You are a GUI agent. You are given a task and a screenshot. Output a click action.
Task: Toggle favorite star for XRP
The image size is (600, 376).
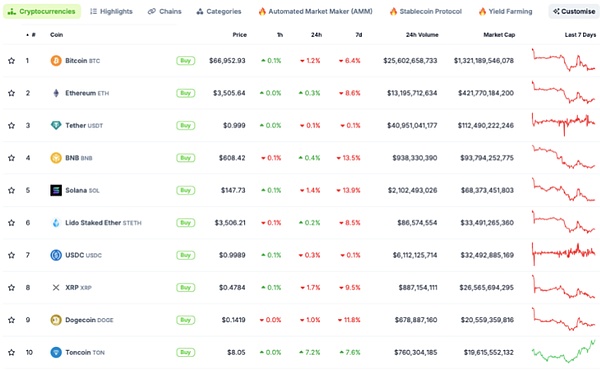pyautogui.click(x=11, y=288)
